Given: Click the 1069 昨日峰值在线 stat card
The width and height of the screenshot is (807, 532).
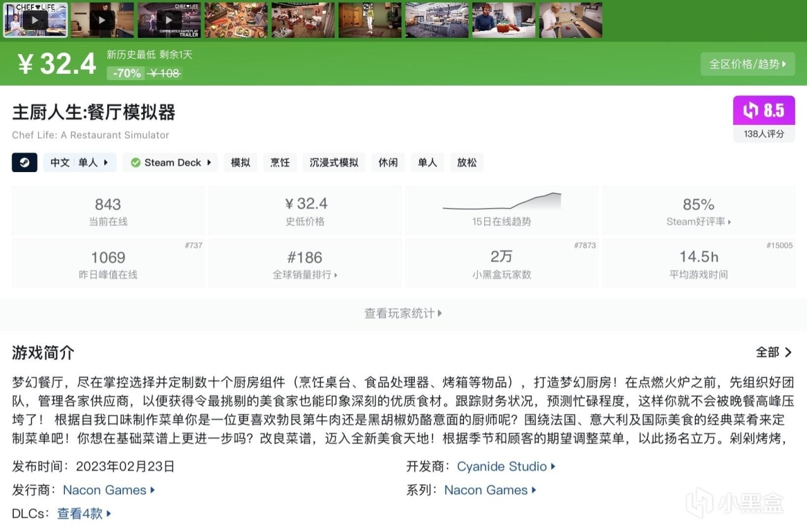Looking at the screenshot, I should pos(108,263).
